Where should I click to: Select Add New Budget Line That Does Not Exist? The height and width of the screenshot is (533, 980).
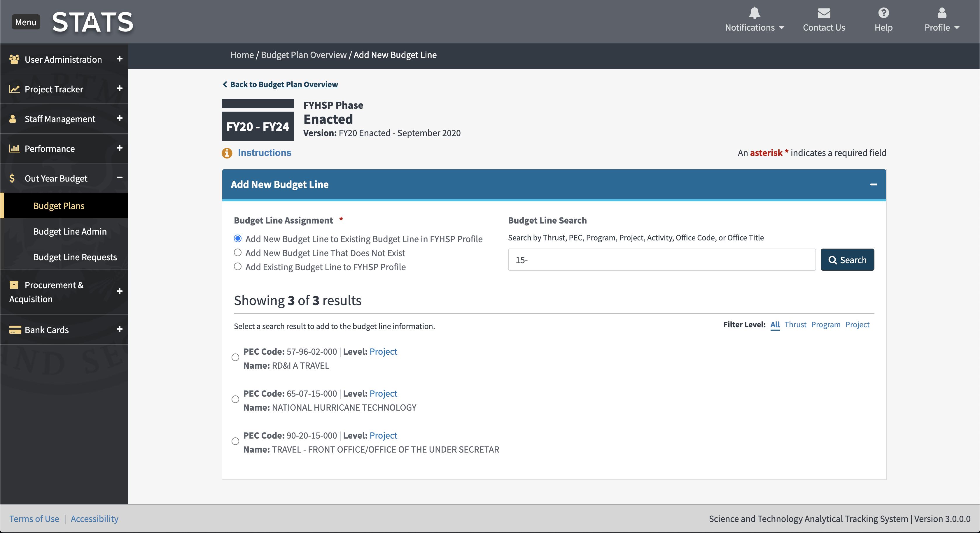(x=238, y=252)
